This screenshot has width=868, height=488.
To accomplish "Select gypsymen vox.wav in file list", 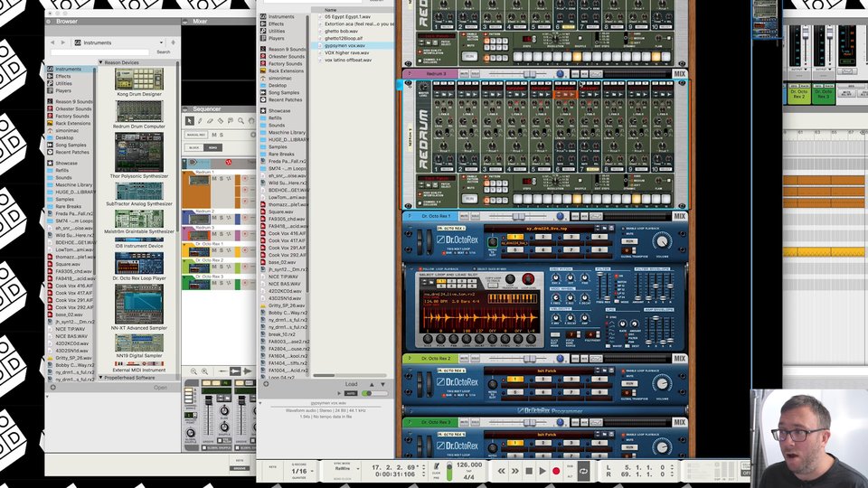I will (344, 45).
